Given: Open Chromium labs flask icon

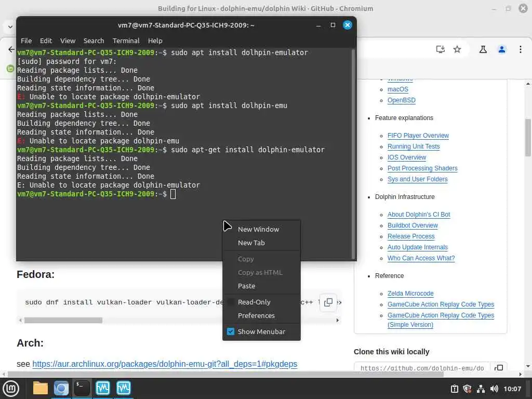Looking at the screenshot, I should click(483, 49).
